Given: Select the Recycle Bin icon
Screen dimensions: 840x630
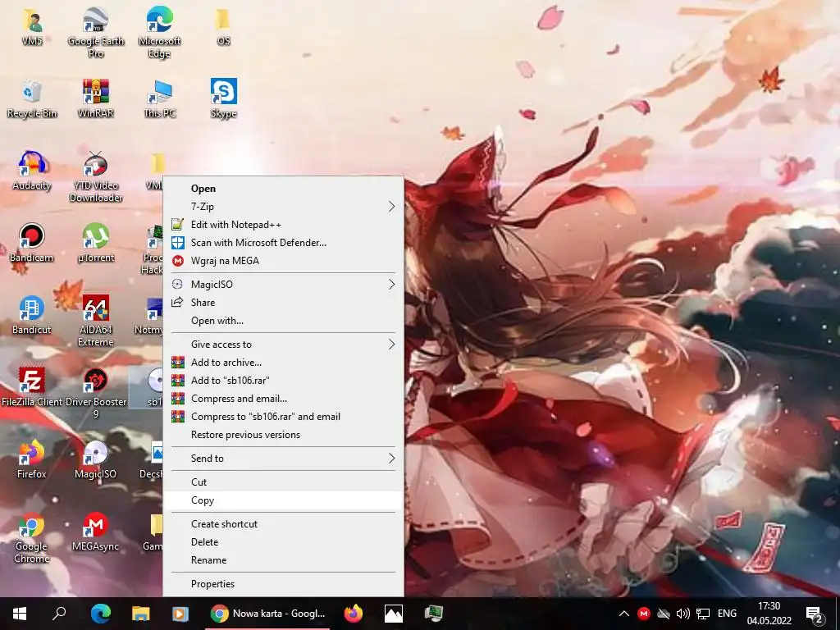Looking at the screenshot, I should pos(32,98).
